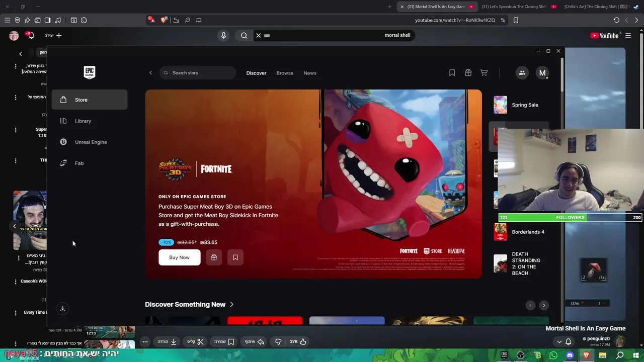The image size is (644, 362).
Task: Click the YouTube clip scissors button
Action: pyautogui.click(x=196, y=341)
